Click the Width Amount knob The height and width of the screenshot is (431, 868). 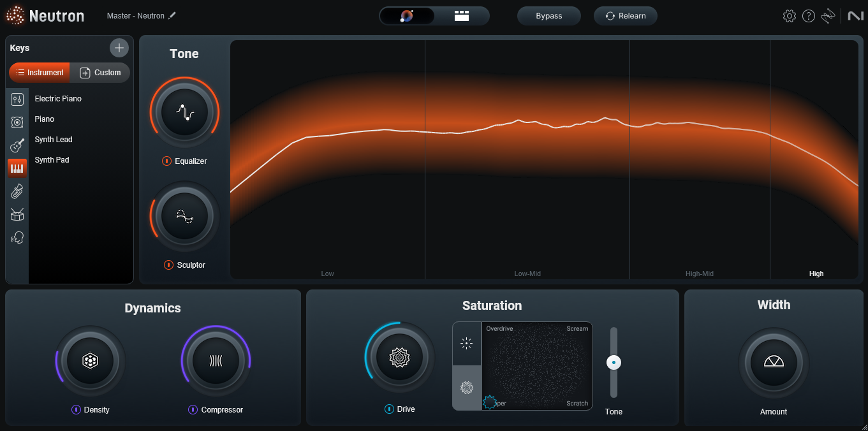click(x=774, y=362)
